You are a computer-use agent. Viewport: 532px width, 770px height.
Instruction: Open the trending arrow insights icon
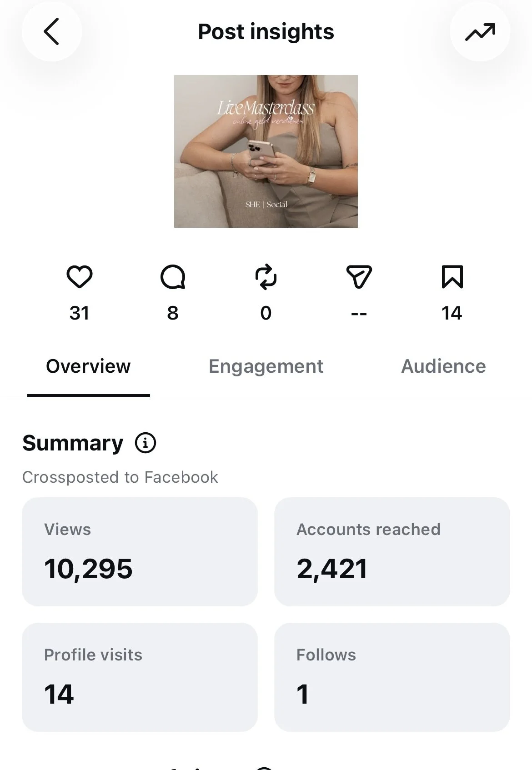tap(480, 31)
